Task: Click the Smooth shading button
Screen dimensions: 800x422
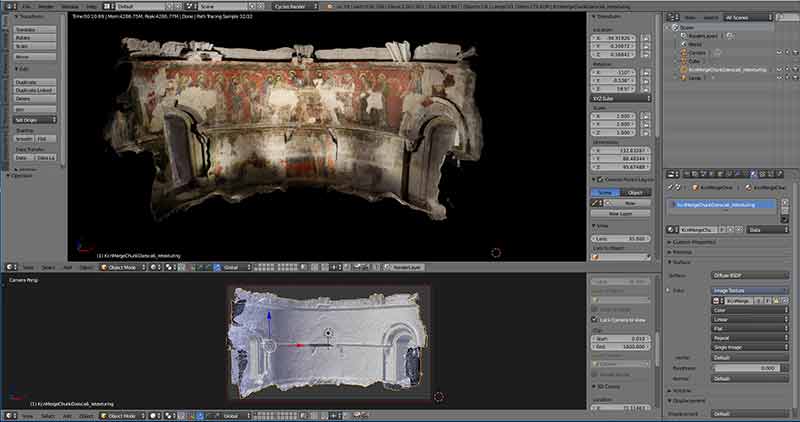Action: point(24,139)
